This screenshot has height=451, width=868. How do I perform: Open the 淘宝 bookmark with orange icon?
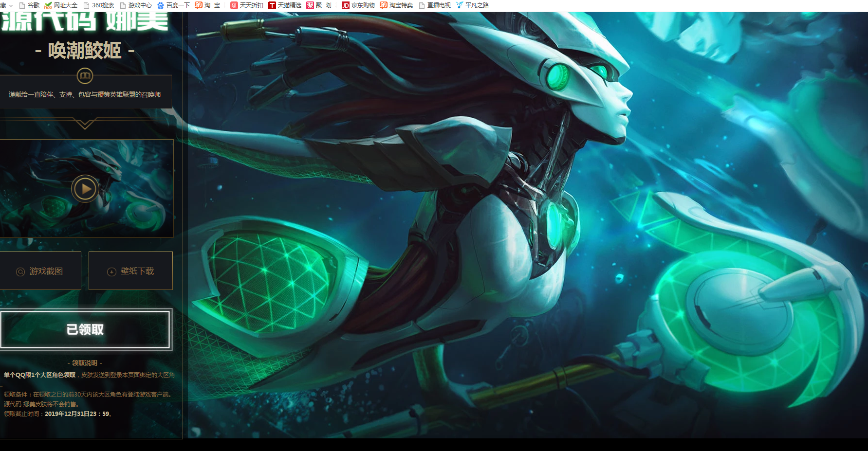[199, 5]
